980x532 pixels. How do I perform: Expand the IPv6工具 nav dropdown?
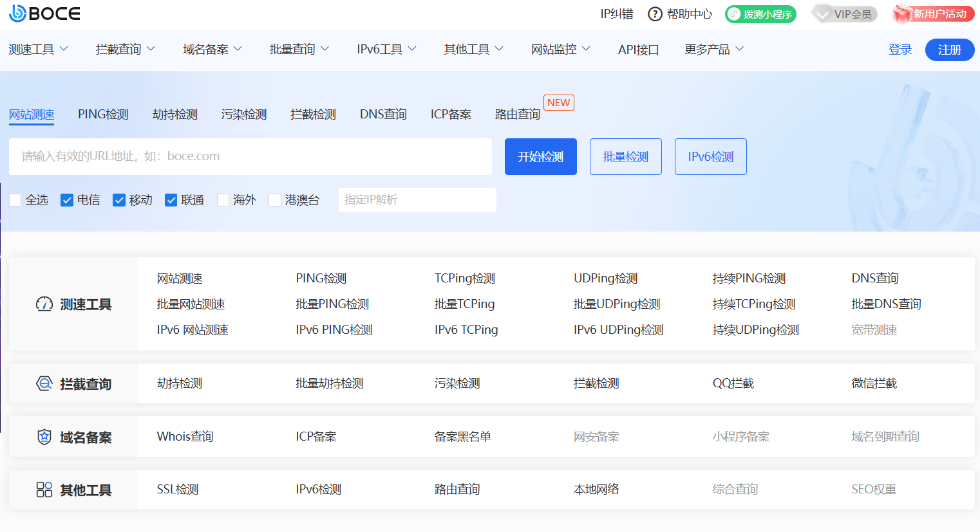click(386, 50)
